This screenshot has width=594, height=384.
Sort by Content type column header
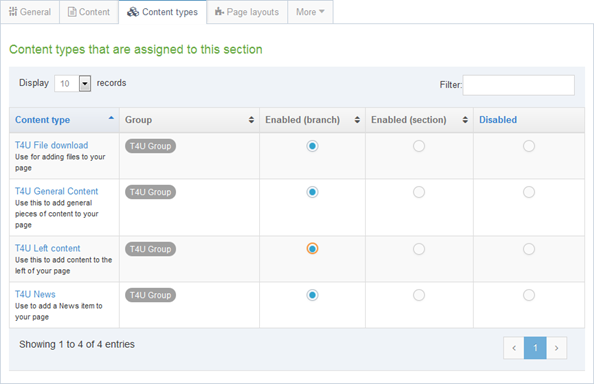[x=64, y=120]
